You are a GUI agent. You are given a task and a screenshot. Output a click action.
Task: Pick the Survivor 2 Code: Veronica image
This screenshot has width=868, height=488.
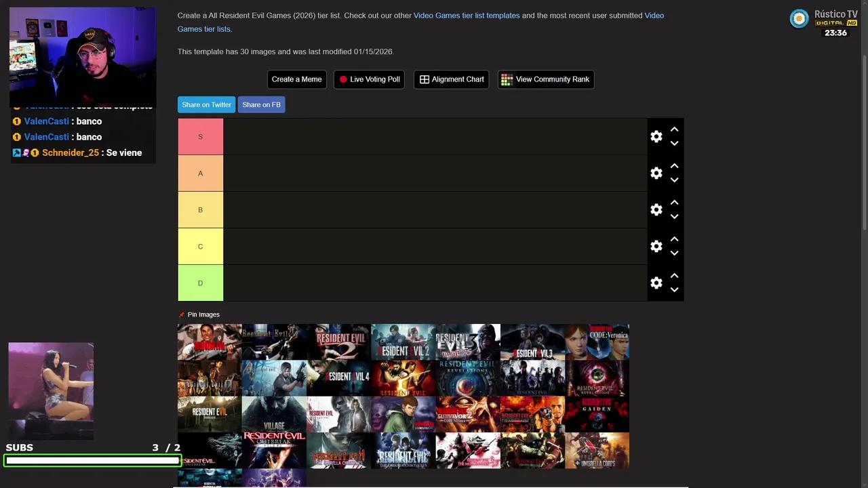467,414
